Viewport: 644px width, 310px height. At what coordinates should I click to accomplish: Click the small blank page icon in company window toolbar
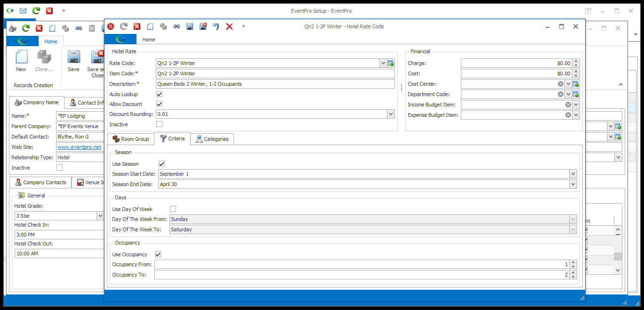pyautogui.click(x=52, y=28)
